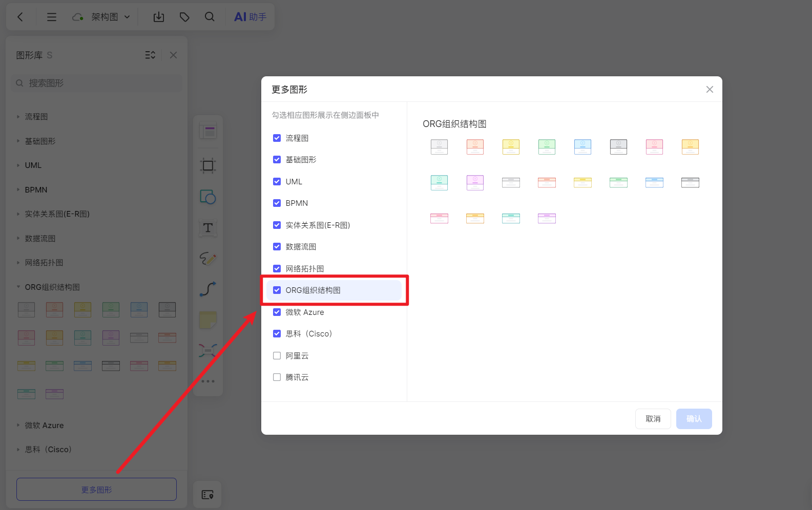Select the freehand pen tool
This screenshot has width=812, height=510.
click(208, 259)
